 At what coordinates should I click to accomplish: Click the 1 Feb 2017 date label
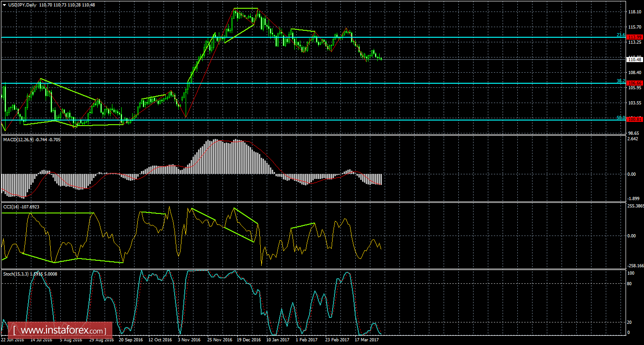click(307, 340)
